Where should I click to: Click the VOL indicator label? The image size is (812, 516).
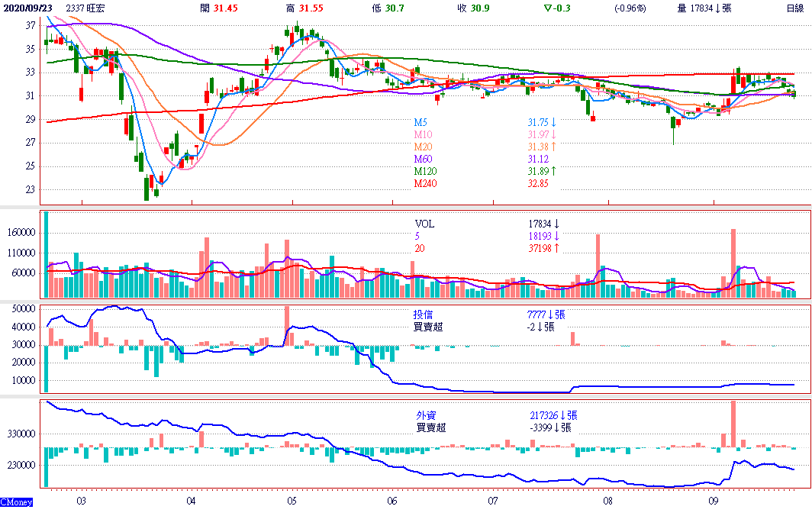424,224
